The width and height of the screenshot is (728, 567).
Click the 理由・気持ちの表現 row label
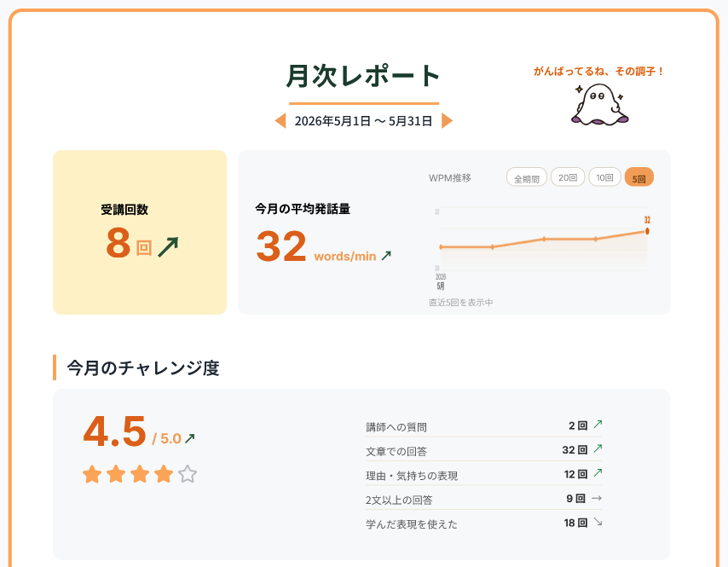click(x=412, y=476)
